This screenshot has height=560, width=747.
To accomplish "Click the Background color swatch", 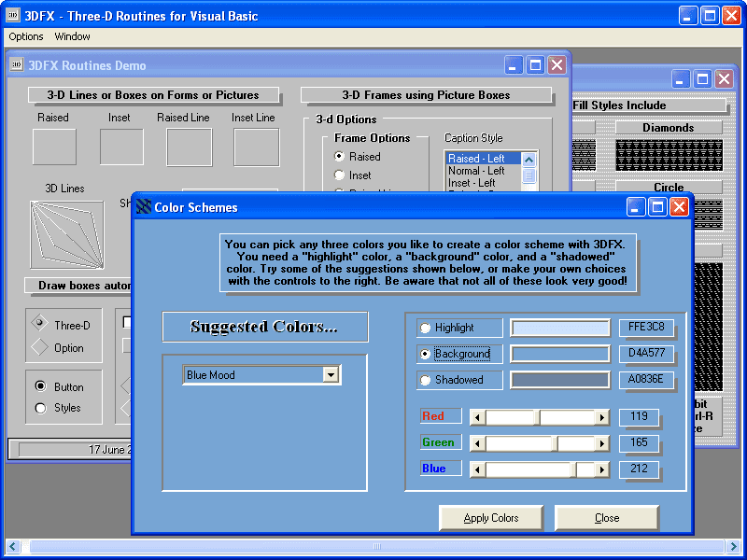I will pos(559,354).
